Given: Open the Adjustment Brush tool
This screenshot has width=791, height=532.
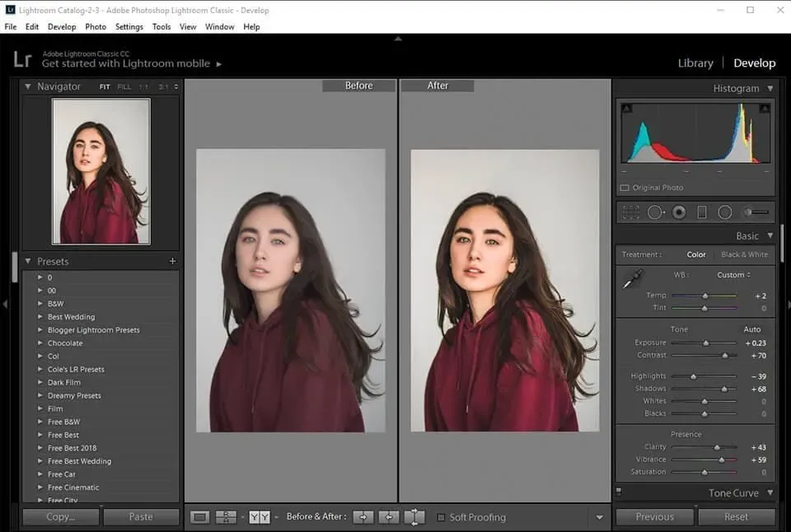Looking at the screenshot, I should (x=748, y=212).
